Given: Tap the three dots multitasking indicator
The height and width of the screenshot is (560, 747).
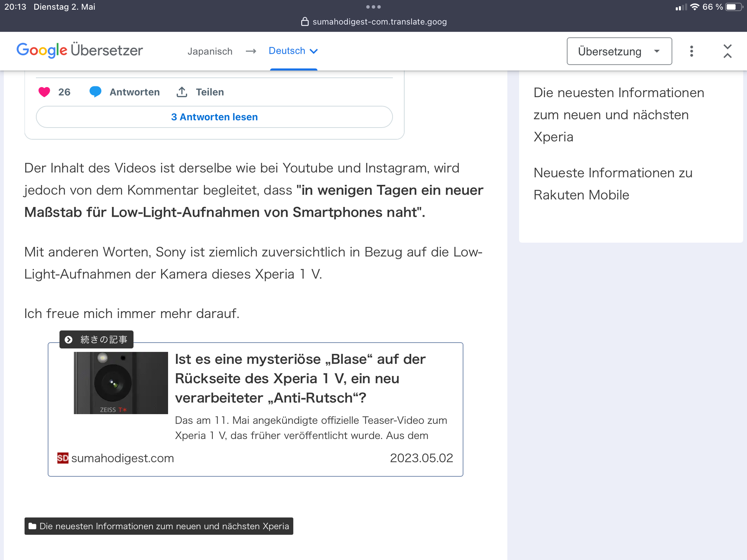Looking at the screenshot, I should [373, 7].
